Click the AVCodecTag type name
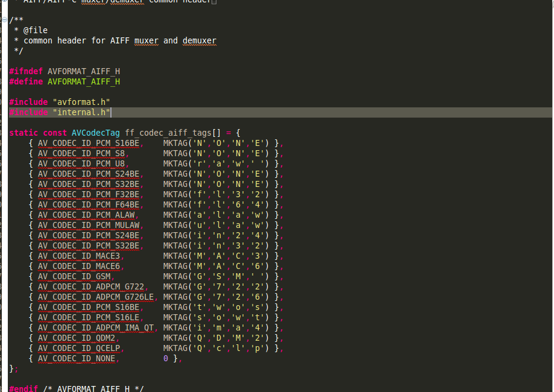The image size is (554, 392). tap(96, 133)
